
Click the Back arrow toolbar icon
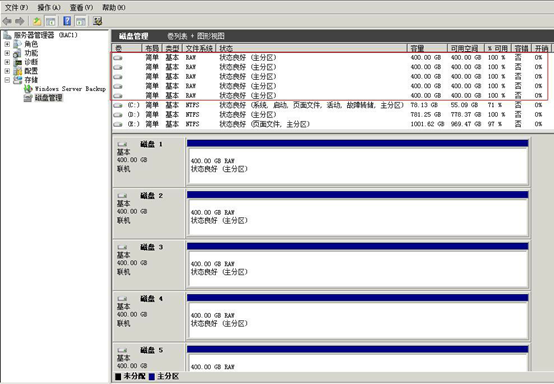click(x=7, y=21)
